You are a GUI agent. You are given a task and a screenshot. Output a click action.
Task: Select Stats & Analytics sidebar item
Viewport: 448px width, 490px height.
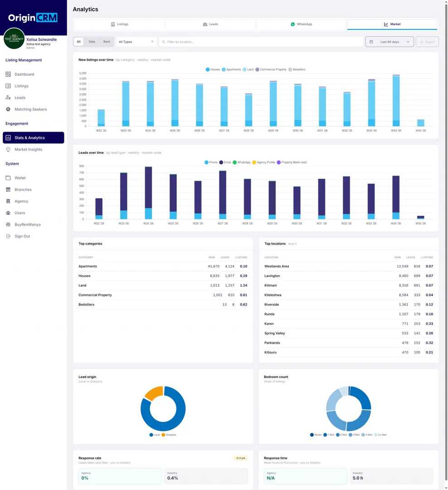click(33, 138)
